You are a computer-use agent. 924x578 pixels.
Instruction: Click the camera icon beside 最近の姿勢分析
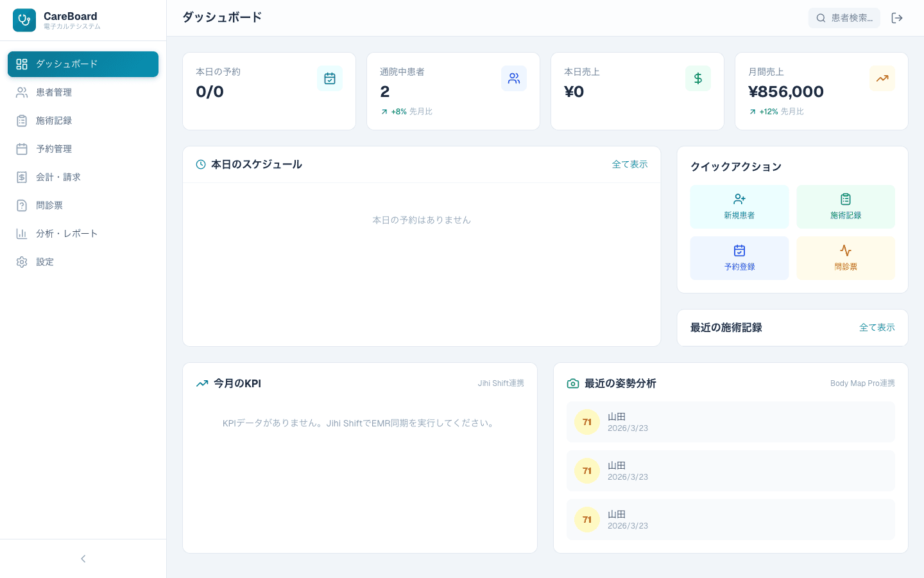click(x=572, y=383)
